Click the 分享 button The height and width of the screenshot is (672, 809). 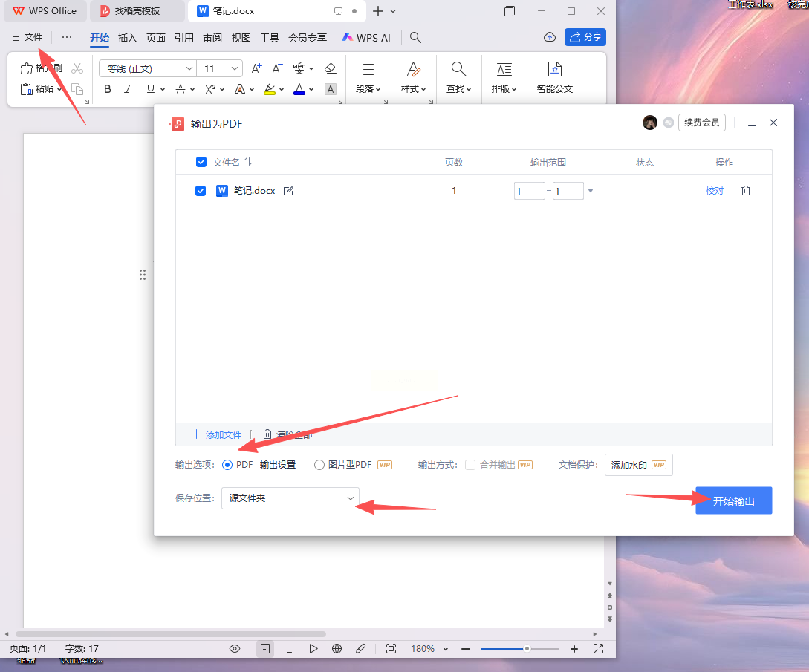coord(585,37)
